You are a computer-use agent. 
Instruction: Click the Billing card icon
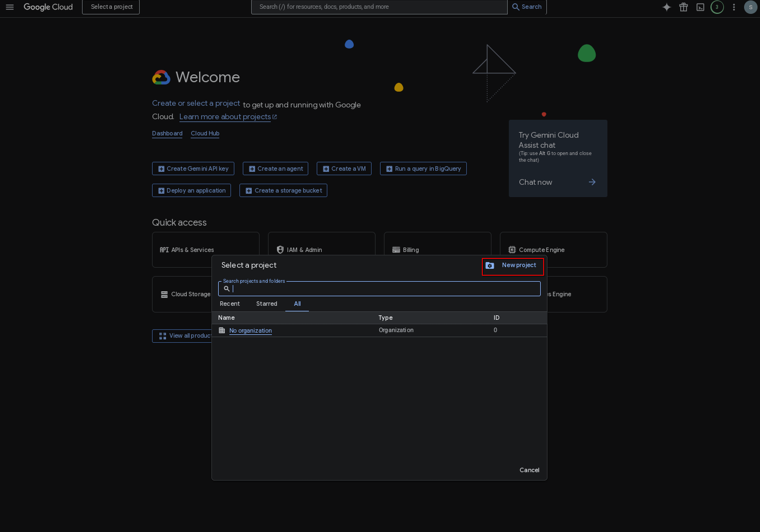tap(396, 250)
